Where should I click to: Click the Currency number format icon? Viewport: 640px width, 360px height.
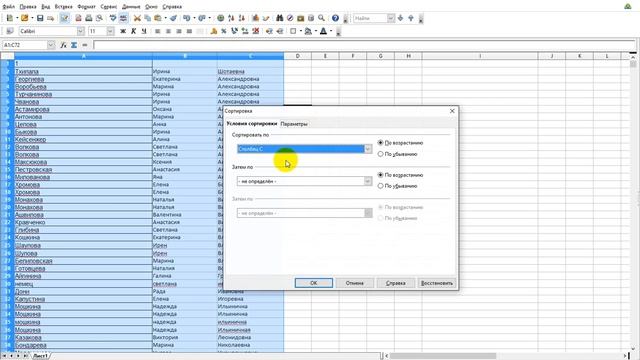[213, 31]
